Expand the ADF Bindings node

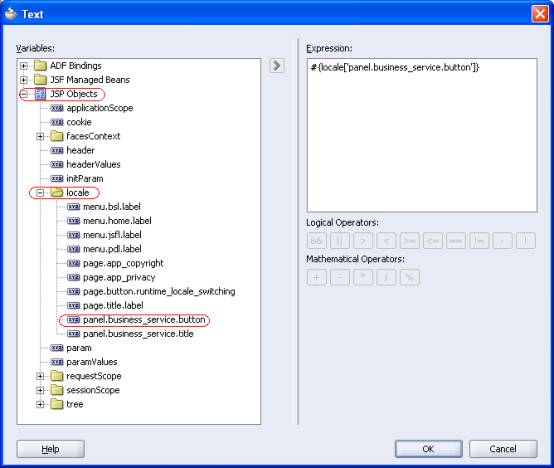pyautogui.click(x=24, y=66)
